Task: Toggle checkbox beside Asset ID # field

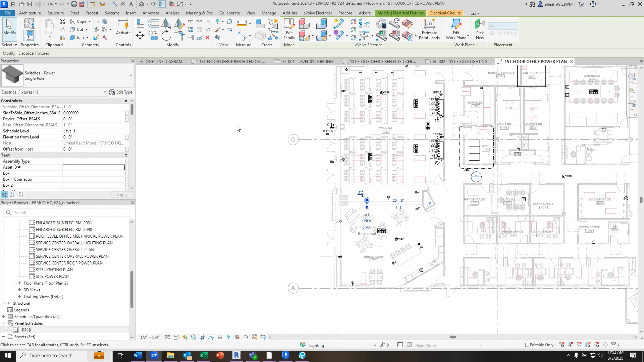Action: [x=127, y=167]
